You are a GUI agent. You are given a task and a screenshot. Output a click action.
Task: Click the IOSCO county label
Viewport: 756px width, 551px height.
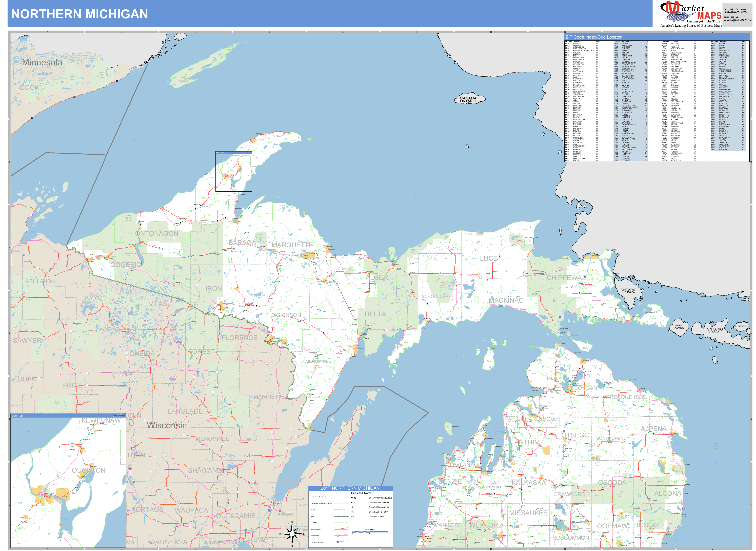click(x=647, y=525)
